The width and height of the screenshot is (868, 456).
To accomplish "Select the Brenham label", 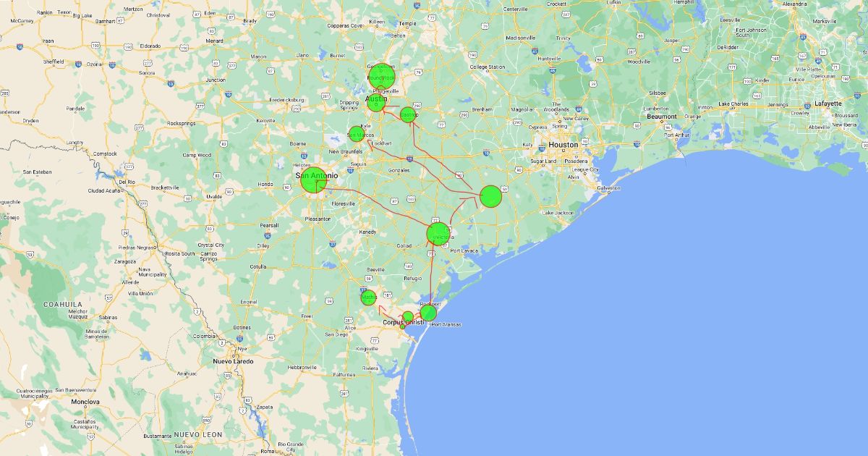I will coord(482,109).
